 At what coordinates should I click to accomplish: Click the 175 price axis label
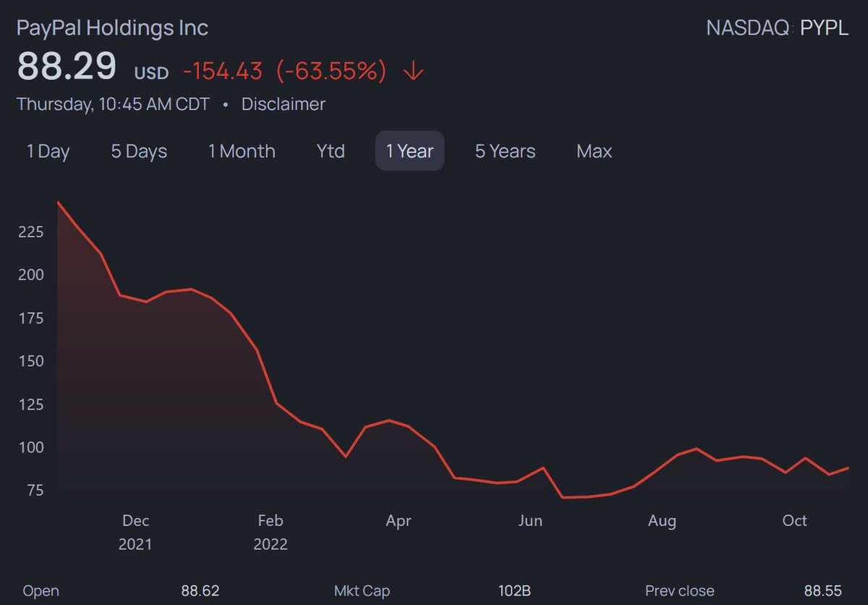30,318
